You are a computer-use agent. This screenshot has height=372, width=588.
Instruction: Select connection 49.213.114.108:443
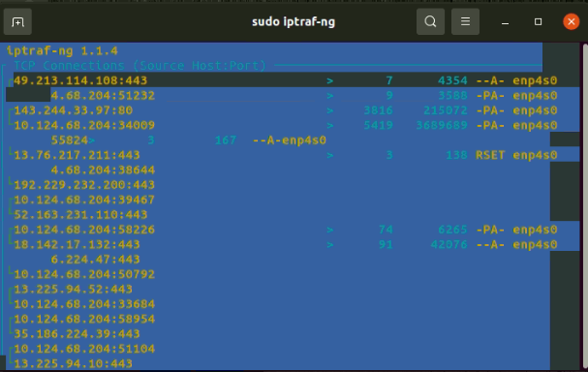tap(80, 80)
